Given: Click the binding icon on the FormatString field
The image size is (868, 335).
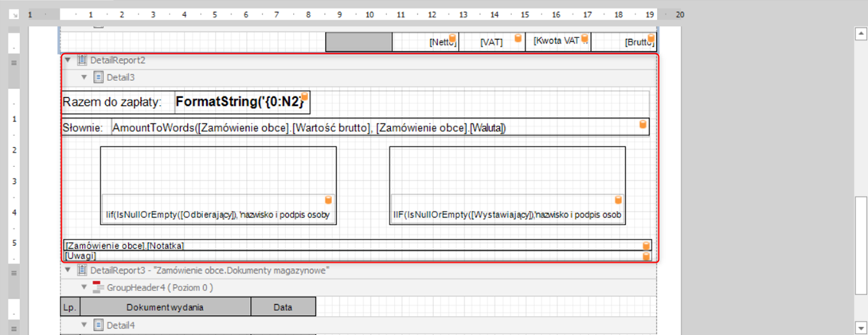Looking at the screenshot, I should point(304,97).
